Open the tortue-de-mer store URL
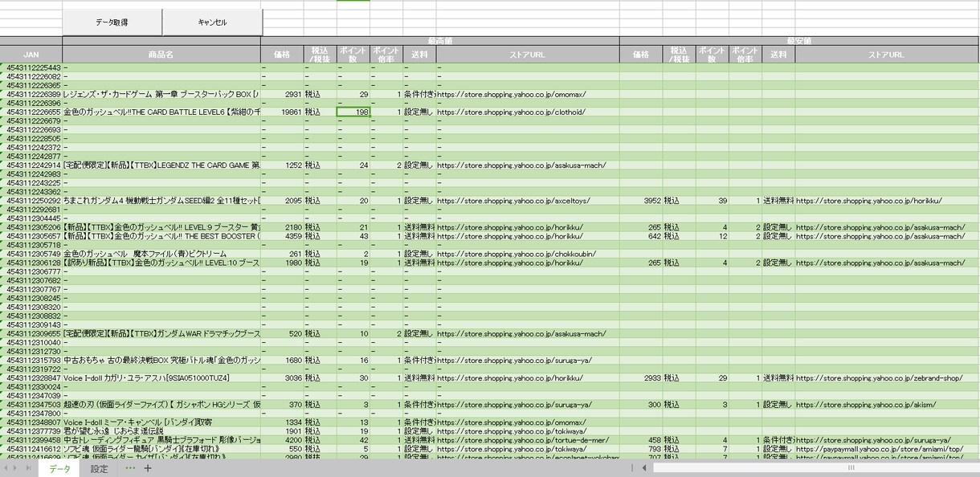This screenshot has width=980, height=477. tap(523, 439)
